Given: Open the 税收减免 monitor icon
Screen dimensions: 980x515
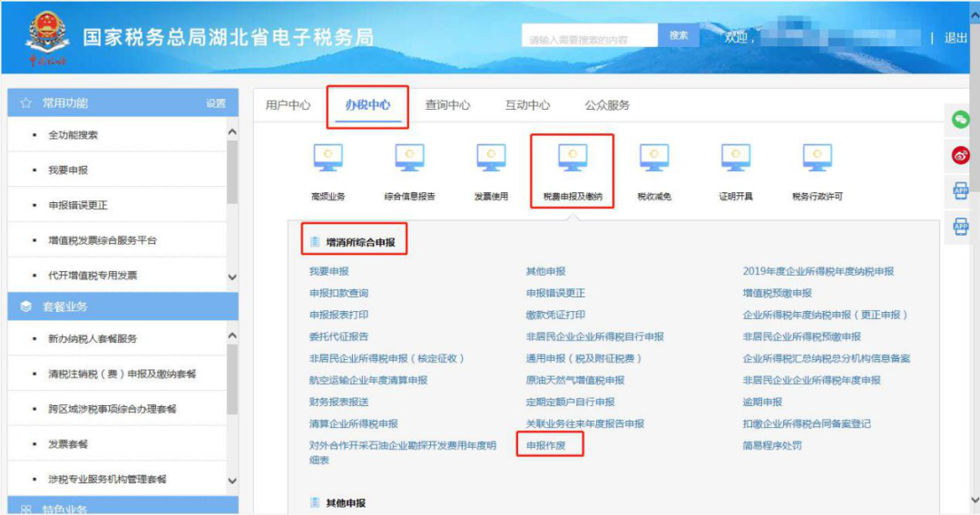Looking at the screenshot, I should click(x=654, y=157).
